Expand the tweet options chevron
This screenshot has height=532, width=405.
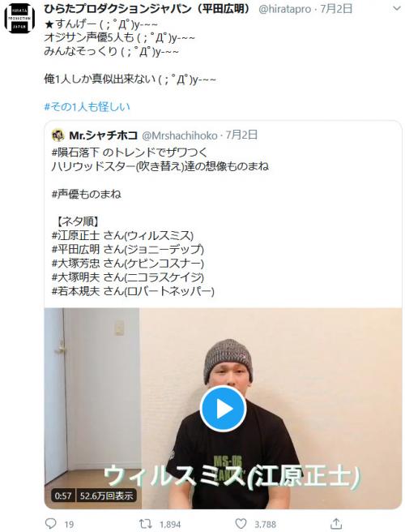pyautogui.click(x=396, y=9)
